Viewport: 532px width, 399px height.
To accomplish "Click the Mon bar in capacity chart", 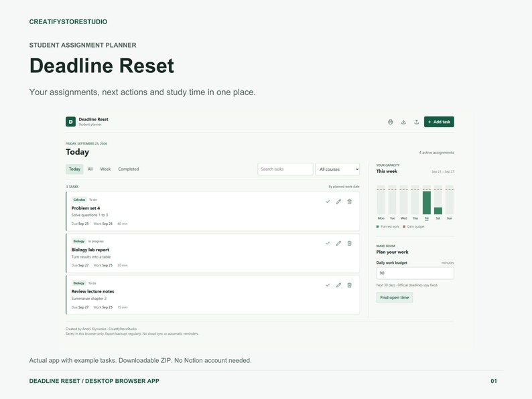I will coord(381,199).
